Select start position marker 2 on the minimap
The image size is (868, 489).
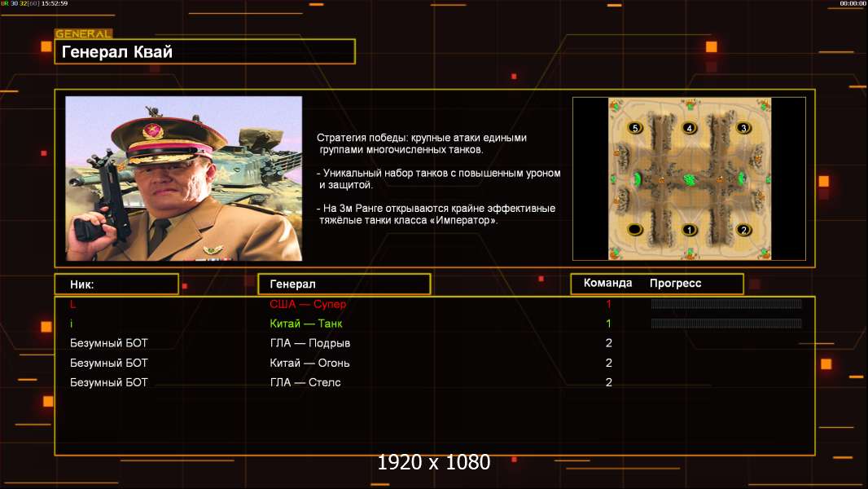pyautogui.click(x=743, y=229)
